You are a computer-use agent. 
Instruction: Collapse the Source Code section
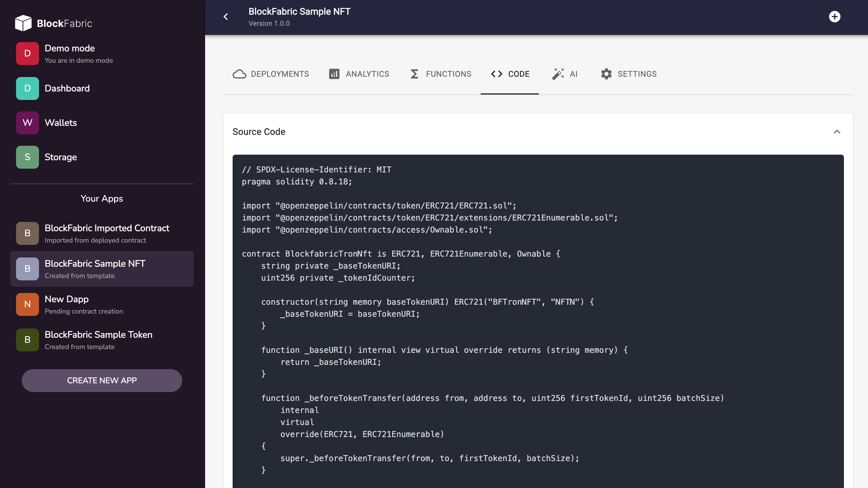pos(837,132)
